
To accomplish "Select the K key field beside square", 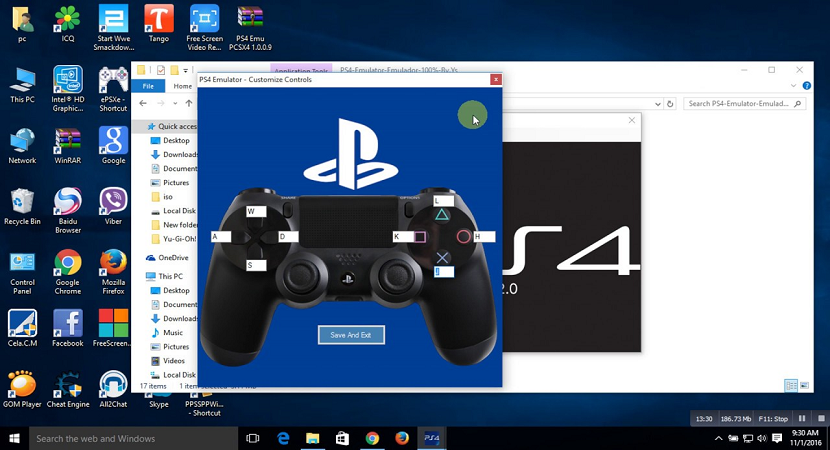I will 403,237.
